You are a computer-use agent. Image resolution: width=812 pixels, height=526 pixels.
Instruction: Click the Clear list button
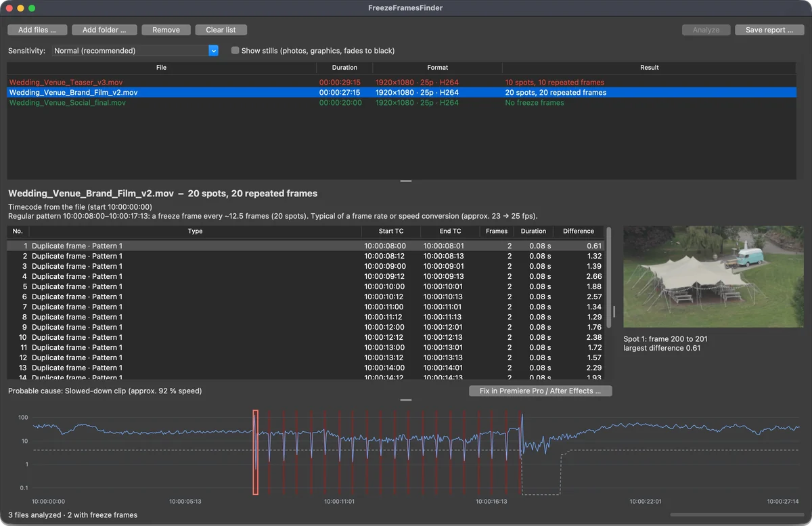click(x=221, y=30)
